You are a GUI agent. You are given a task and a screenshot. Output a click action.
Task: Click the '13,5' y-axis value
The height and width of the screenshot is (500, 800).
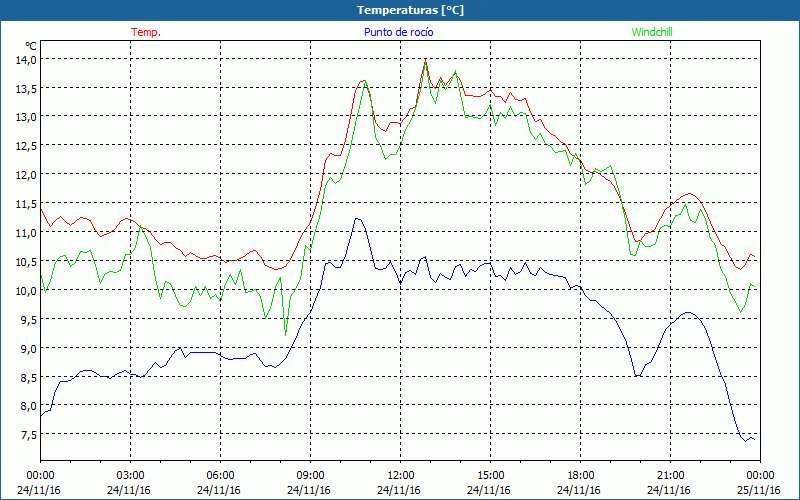pyautogui.click(x=27, y=88)
